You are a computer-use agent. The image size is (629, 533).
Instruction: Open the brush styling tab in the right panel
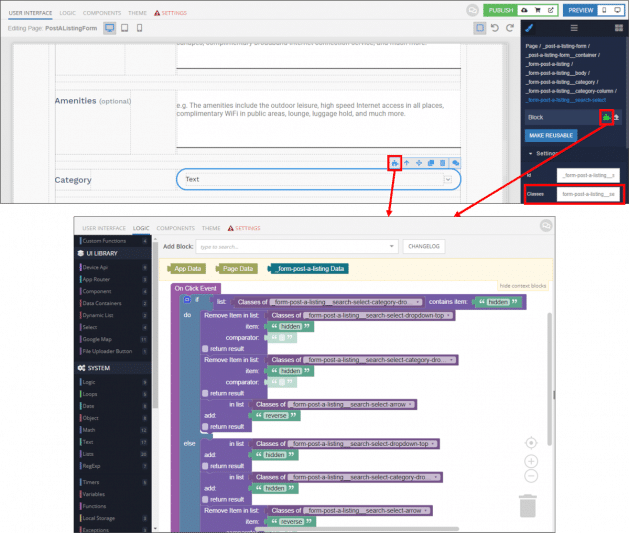coord(529,28)
